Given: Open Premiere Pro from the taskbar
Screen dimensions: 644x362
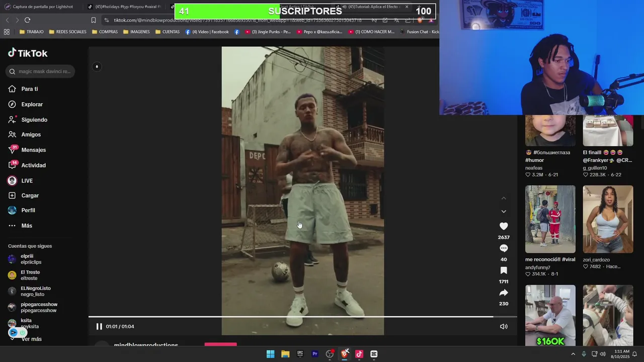Looking at the screenshot, I should pyautogui.click(x=315, y=354).
